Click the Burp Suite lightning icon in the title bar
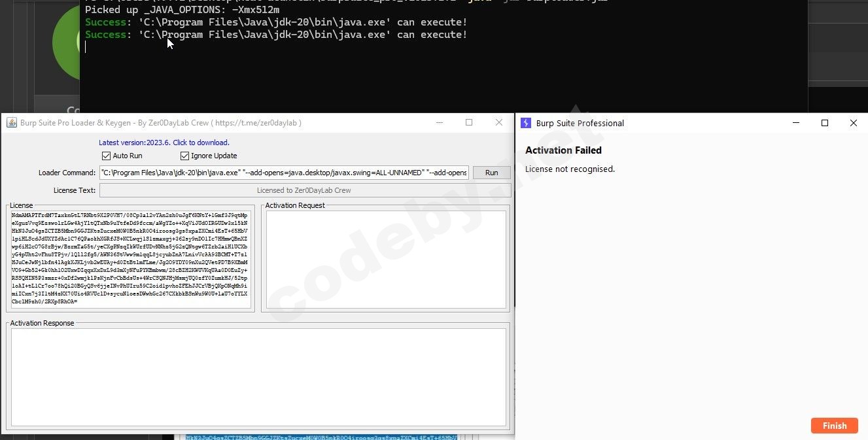Screen dimensions: 868x440 point(526,123)
